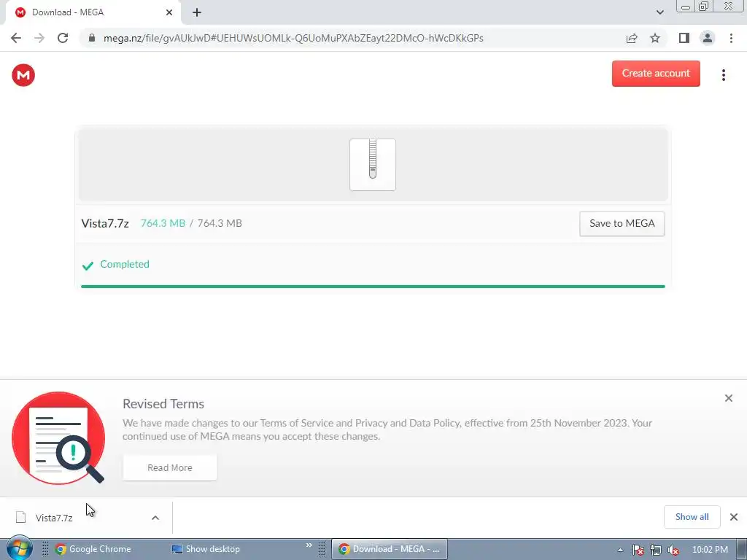Screen dimensions: 747x560
Task: Open the MEGA page three-dot menu
Action: pos(723,75)
